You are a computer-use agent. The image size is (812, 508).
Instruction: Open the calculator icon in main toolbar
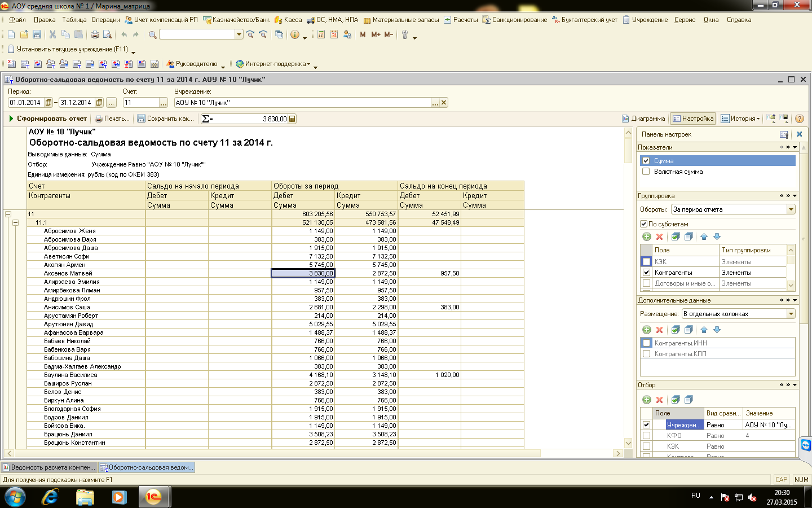pyautogui.click(x=321, y=34)
